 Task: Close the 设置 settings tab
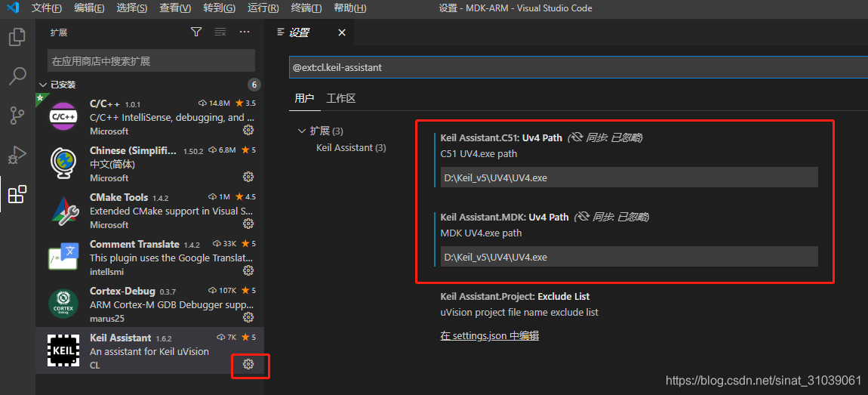click(x=342, y=32)
